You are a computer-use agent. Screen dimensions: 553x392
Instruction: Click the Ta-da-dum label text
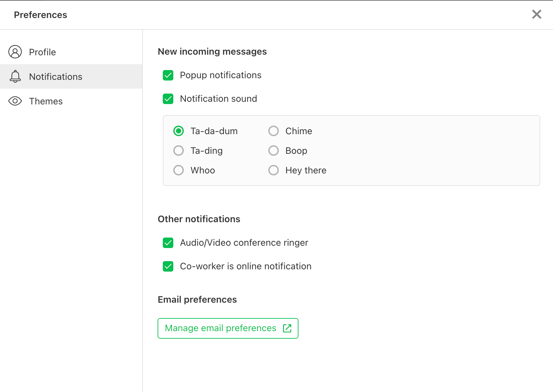click(214, 131)
